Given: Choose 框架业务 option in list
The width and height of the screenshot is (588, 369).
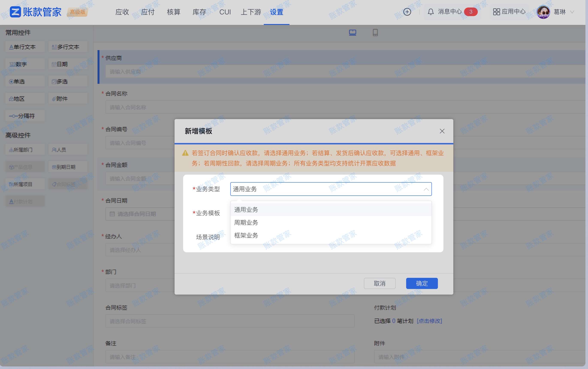Looking at the screenshot, I should 246,236.
